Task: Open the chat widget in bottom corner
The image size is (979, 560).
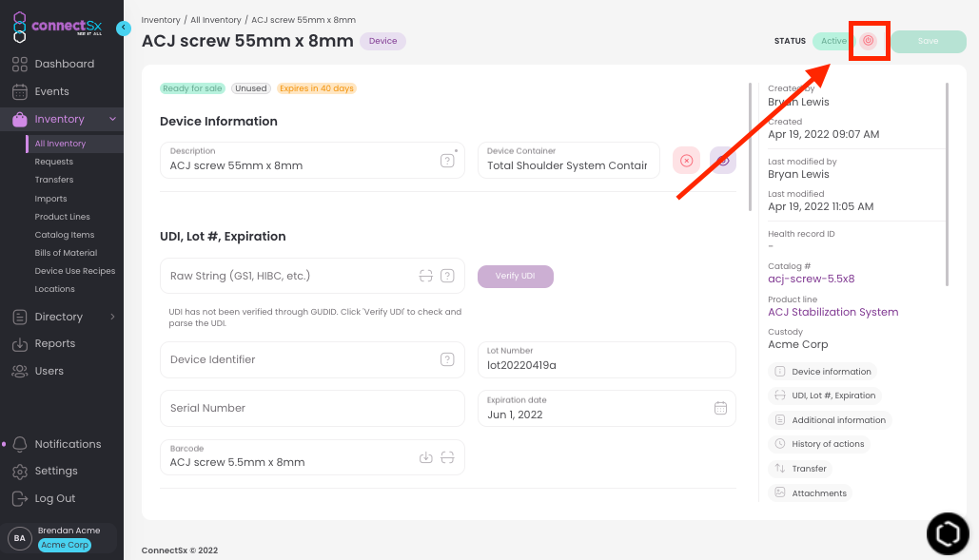Action: [x=947, y=533]
